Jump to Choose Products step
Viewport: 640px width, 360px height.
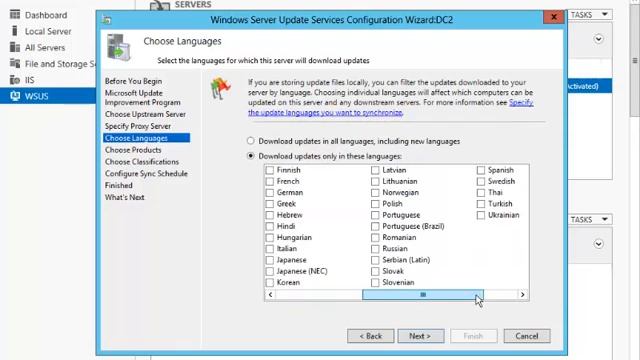point(133,150)
